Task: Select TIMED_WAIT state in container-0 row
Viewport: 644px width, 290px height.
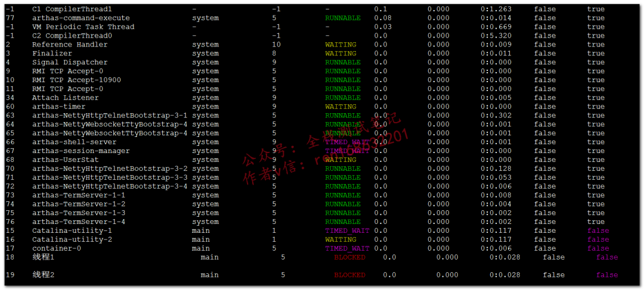Action: coord(348,248)
